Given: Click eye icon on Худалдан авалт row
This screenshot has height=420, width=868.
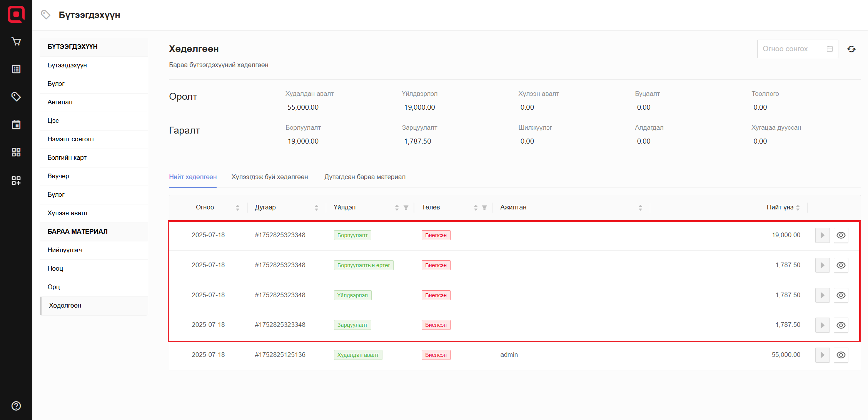Looking at the screenshot, I should point(841,355).
